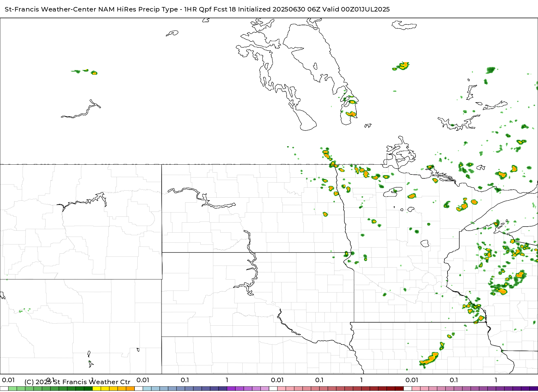This screenshot has width=538, height=392.
Task: Select the pale light-blue swatch starting the blue scale
Action: point(147,389)
